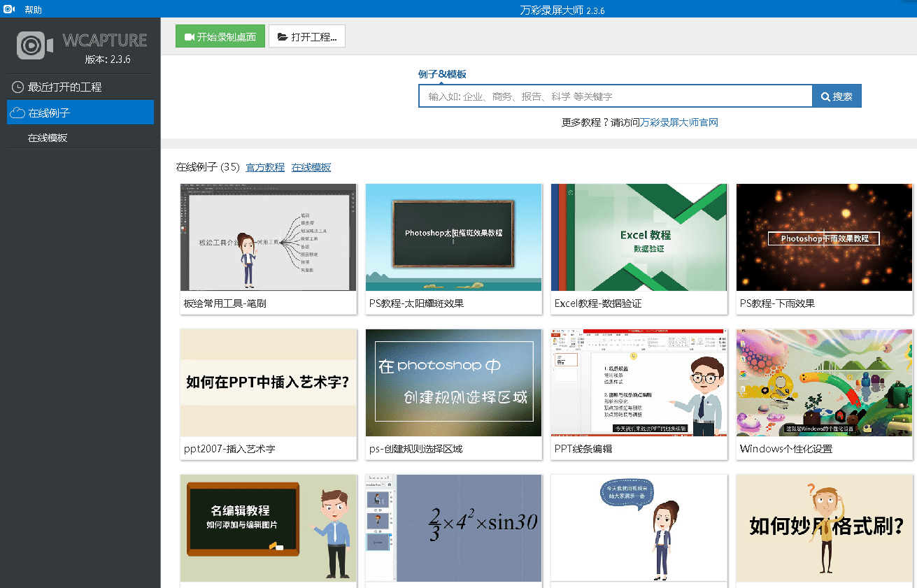Select 在线例子 in the sidebar
Image resolution: width=917 pixels, height=588 pixels.
pyautogui.click(x=80, y=113)
